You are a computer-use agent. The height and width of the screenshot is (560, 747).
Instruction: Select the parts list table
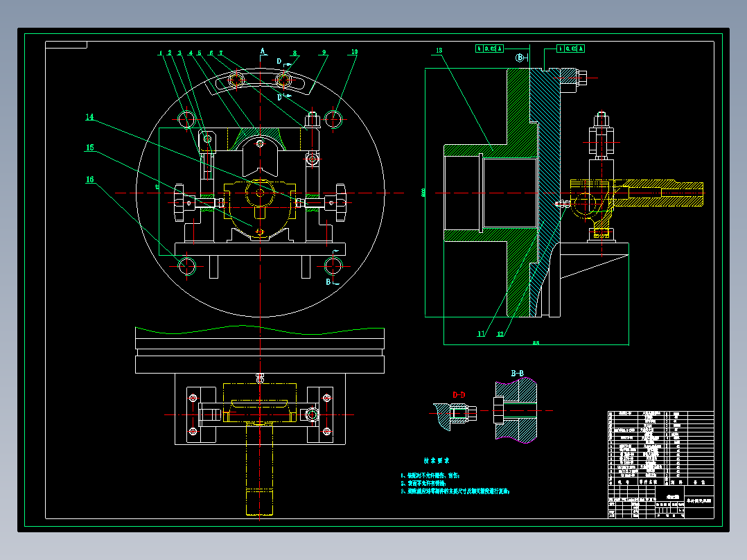pyautogui.click(x=661, y=464)
